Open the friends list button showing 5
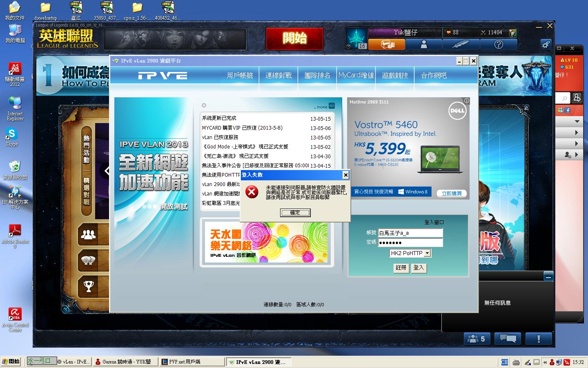Screen dimensions: 588x368 (x=477, y=339)
